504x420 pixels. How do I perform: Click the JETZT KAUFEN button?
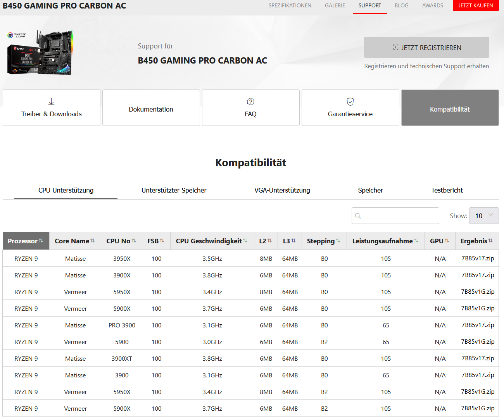tap(476, 5)
